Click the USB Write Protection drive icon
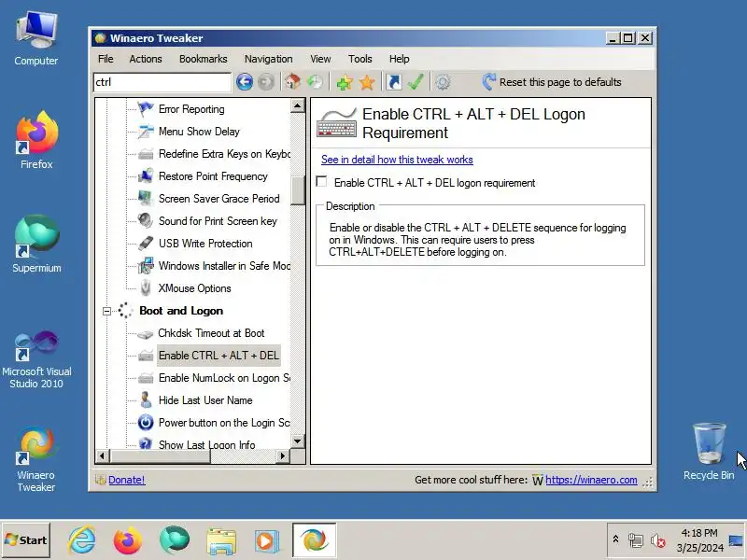Image resolution: width=747 pixels, height=560 pixels. pyautogui.click(x=146, y=244)
